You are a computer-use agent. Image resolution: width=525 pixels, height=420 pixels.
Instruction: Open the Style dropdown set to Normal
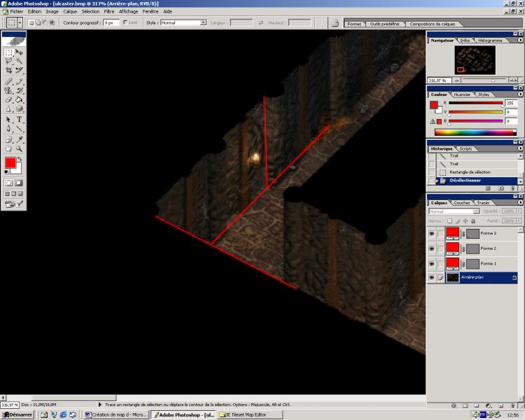tap(183, 23)
